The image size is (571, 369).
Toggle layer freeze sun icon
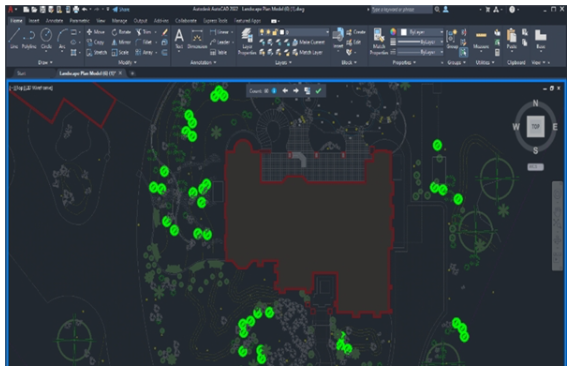(x=268, y=32)
